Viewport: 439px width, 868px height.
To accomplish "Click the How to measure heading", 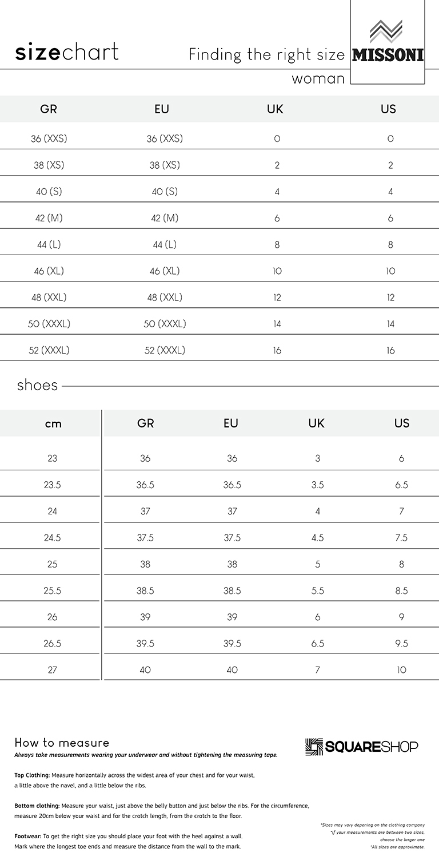I will [x=62, y=743].
